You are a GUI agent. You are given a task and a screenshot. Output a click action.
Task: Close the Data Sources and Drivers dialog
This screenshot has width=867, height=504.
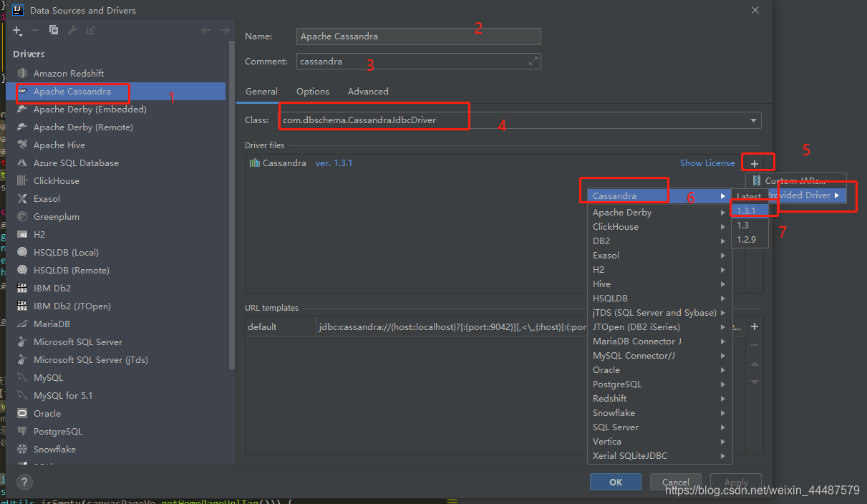click(755, 10)
